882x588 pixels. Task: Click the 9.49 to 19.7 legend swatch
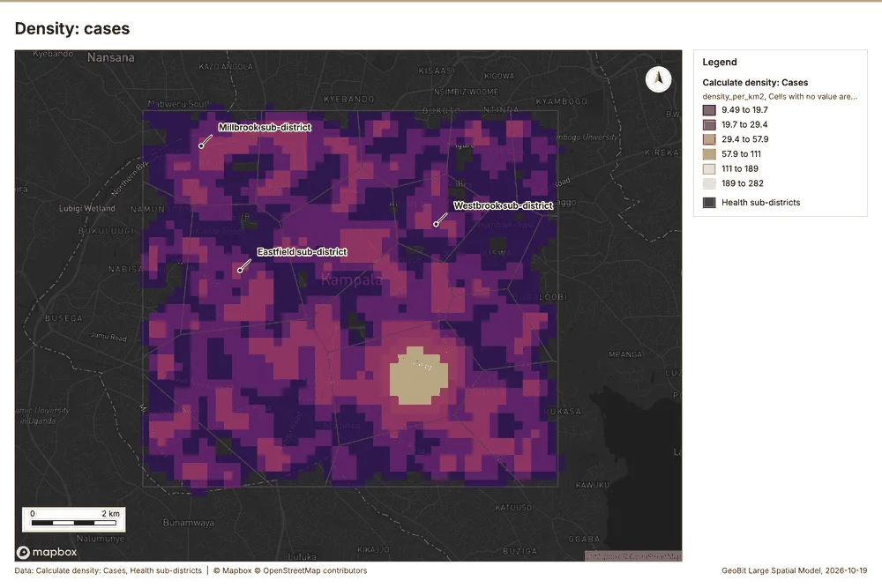[x=709, y=110]
